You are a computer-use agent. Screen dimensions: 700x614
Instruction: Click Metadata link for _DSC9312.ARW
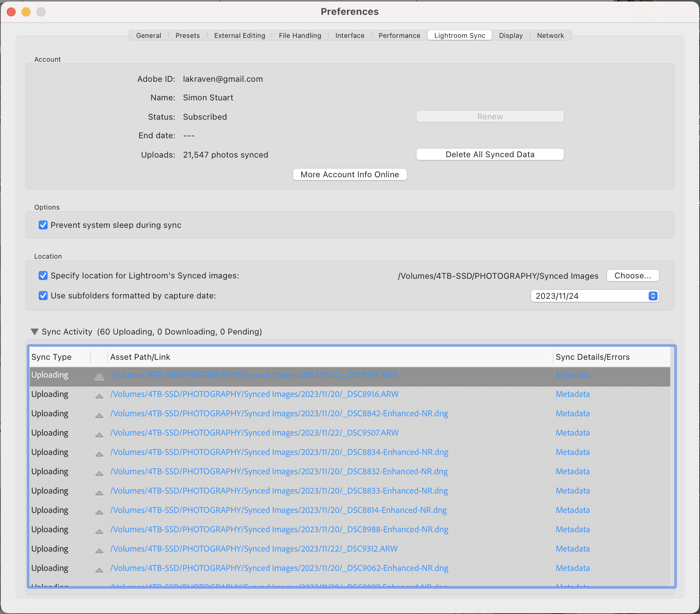(573, 549)
